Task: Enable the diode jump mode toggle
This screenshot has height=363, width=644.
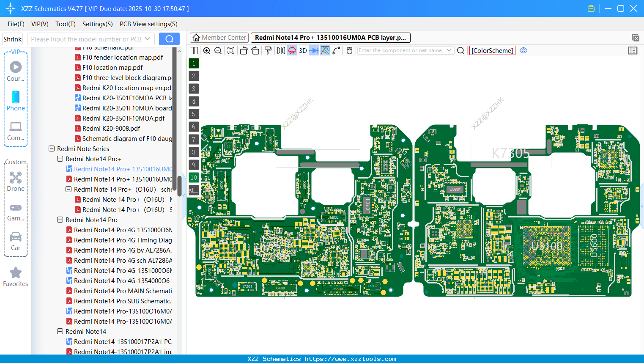Action: (x=314, y=50)
